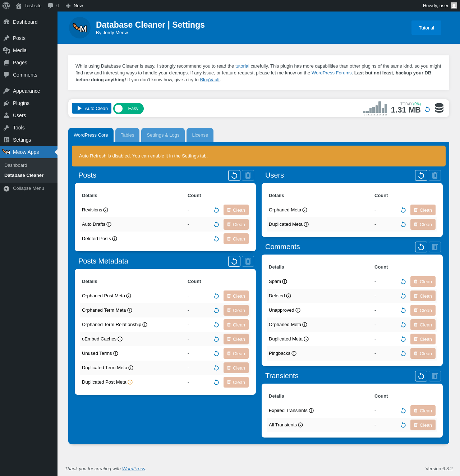Select the Auto Refresh disabled notice text

pyautogui.click(x=143, y=156)
